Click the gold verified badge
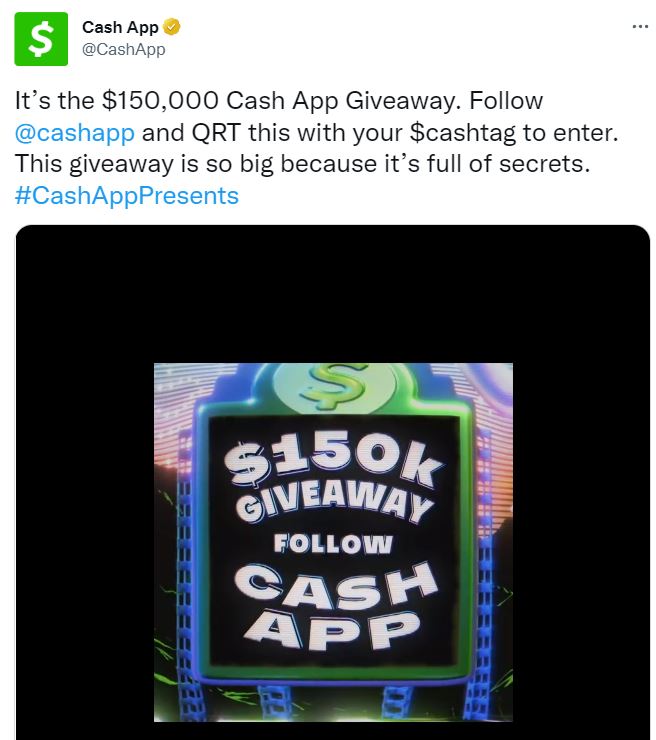The width and height of the screenshot is (656, 740). 171,27
